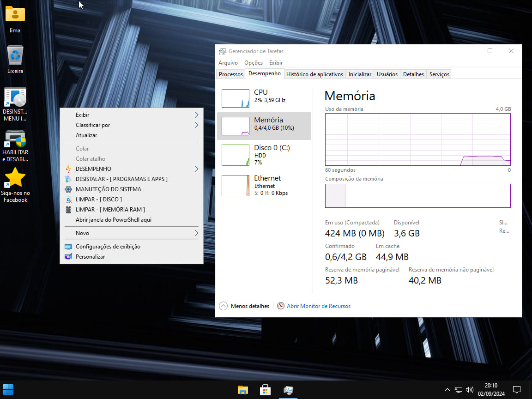Screen dimensions: 532x399
Task: Click the Windows Start button
Action: pos(8,390)
